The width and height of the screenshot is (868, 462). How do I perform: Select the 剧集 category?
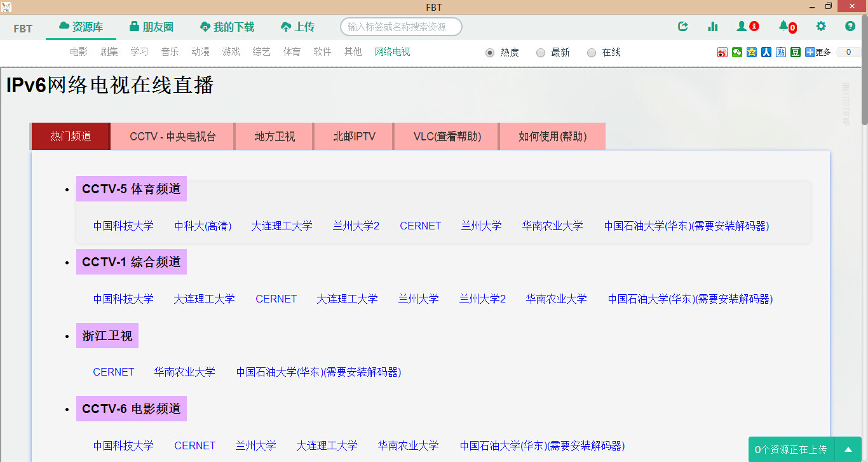(109, 52)
